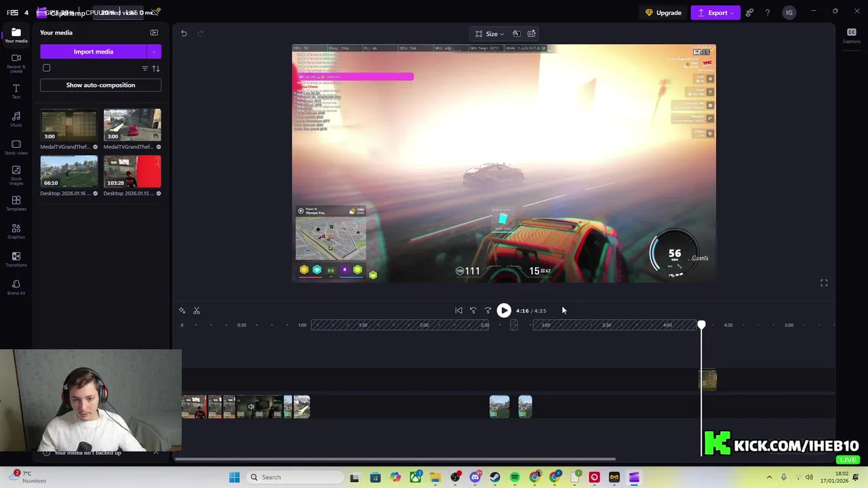The image size is (868, 488).
Task: Open the IG account avatar menu
Action: coord(789,12)
